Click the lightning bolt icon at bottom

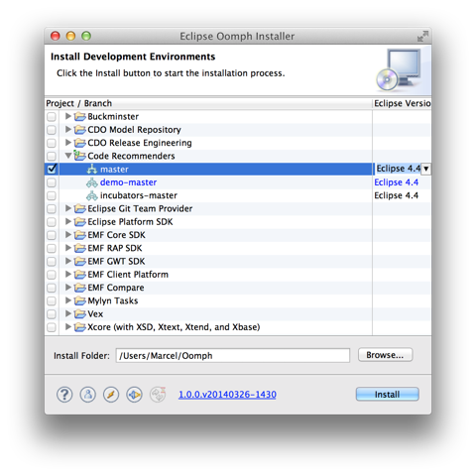(111, 395)
